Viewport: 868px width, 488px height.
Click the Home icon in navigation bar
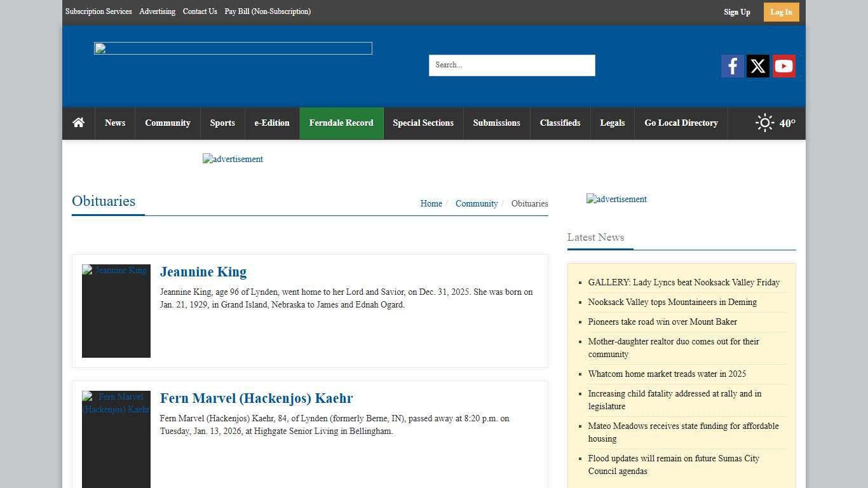tap(79, 123)
